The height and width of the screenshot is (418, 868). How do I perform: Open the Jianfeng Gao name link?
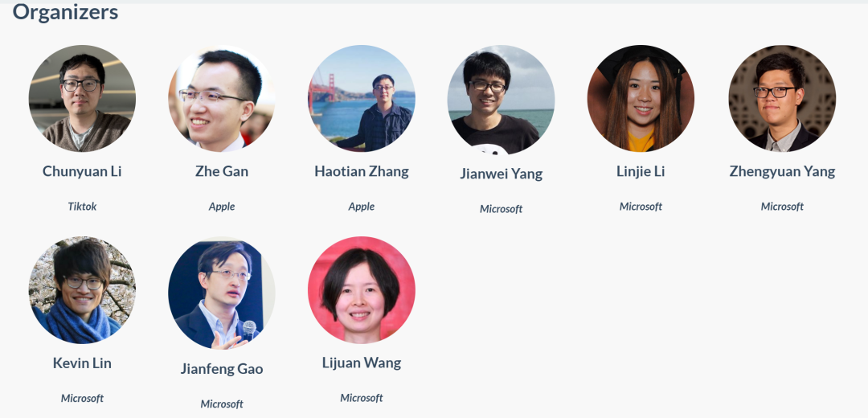point(222,369)
